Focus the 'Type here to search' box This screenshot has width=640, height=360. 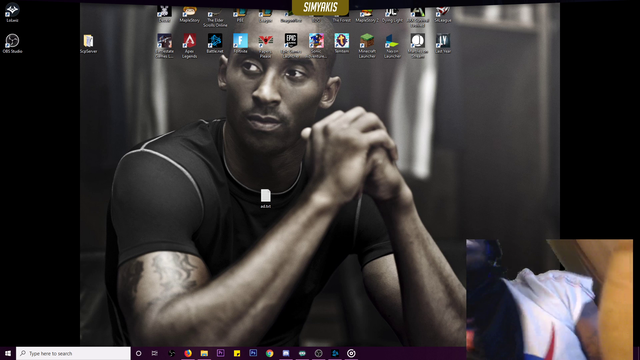[x=73, y=353]
